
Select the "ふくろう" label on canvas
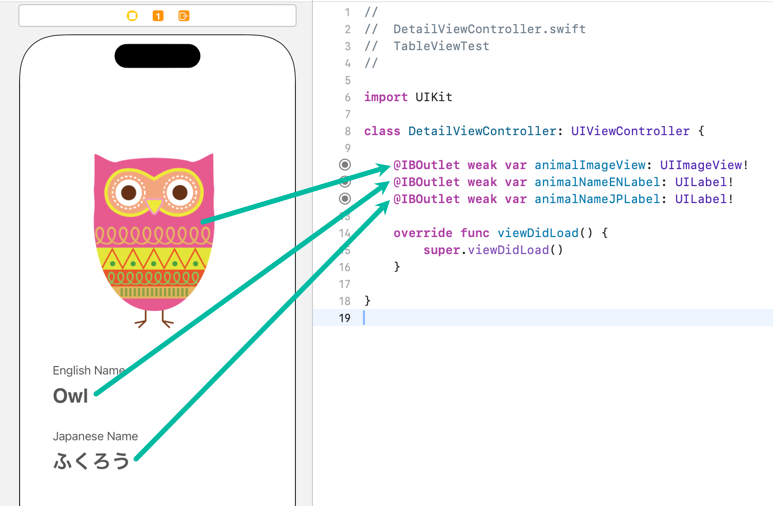(91, 461)
